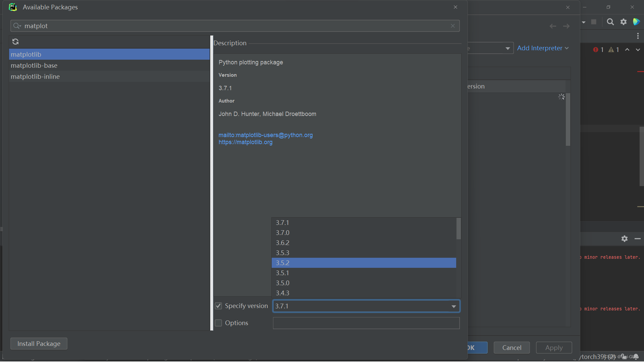Go to next highlighted error arrow
Viewport: 644px width, 362px height.
[x=638, y=50]
